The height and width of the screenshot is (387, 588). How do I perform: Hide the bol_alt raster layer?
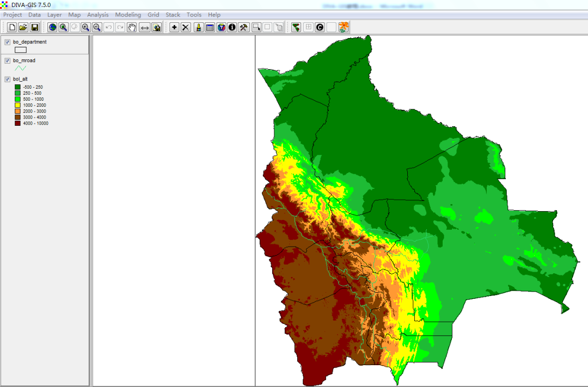8,79
